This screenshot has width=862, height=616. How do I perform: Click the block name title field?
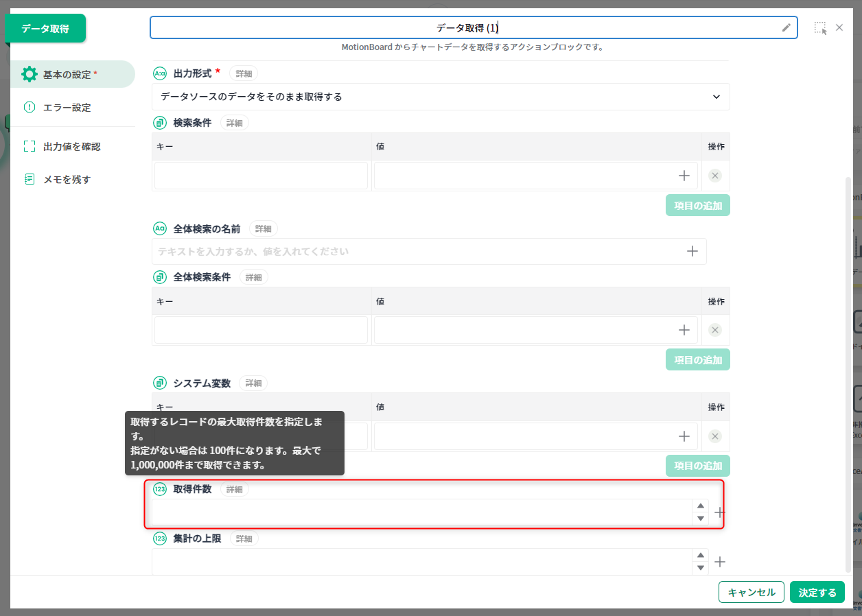pyautogui.click(x=474, y=27)
